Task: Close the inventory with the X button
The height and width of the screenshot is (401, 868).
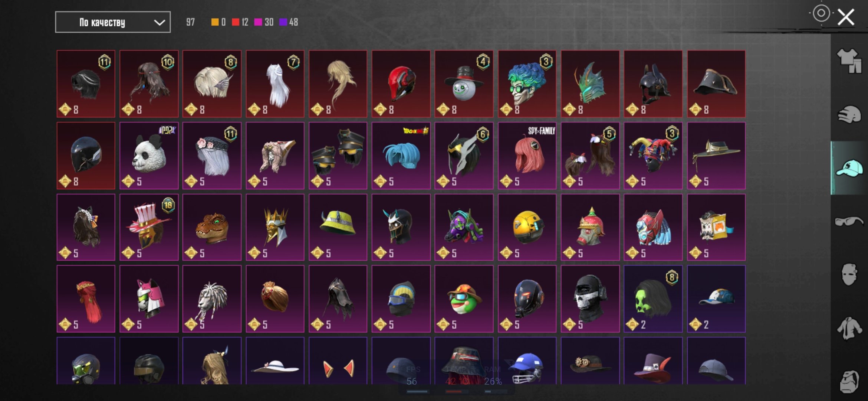Action: 846,17
